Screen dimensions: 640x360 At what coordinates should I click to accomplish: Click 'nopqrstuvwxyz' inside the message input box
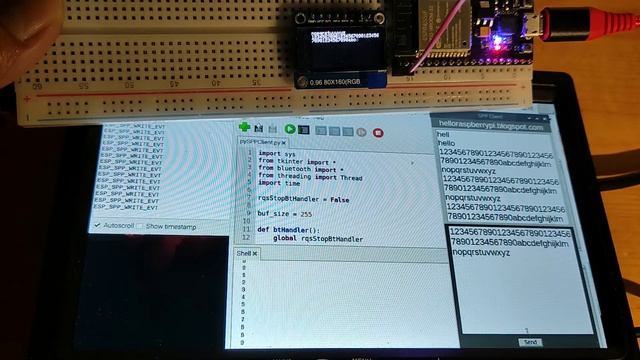pos(480,252)
